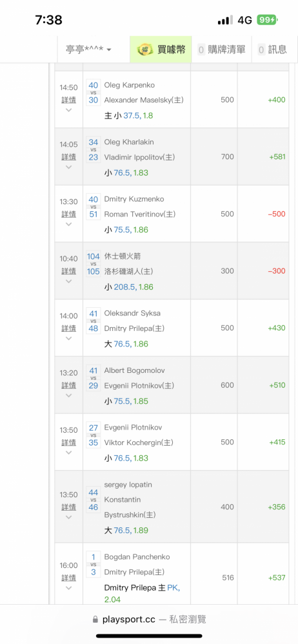Open the 40 vs 30 Karpenko score box

pyautogui.click(x=94, y=92)
